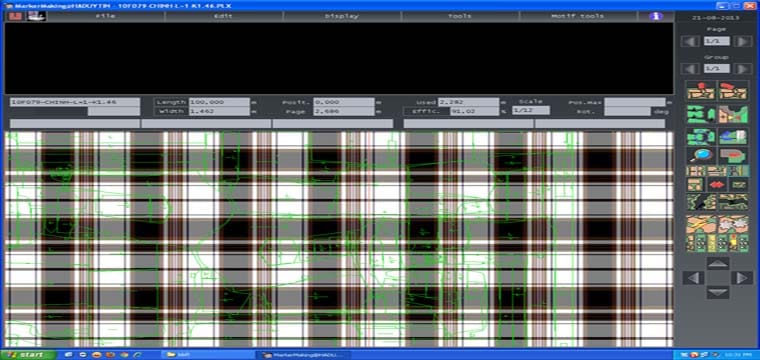This screenshot has width=760, height=360.
Task: Open the Tools menu
Action: 460,16
